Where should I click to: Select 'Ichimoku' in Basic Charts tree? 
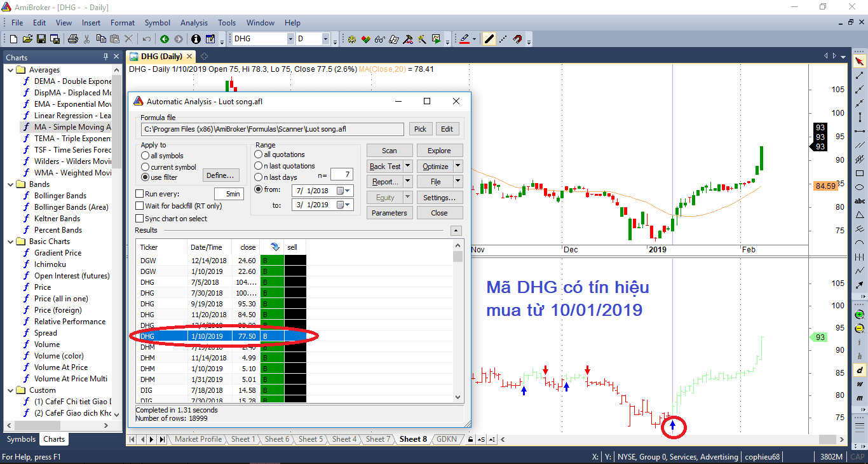[50, 264]
